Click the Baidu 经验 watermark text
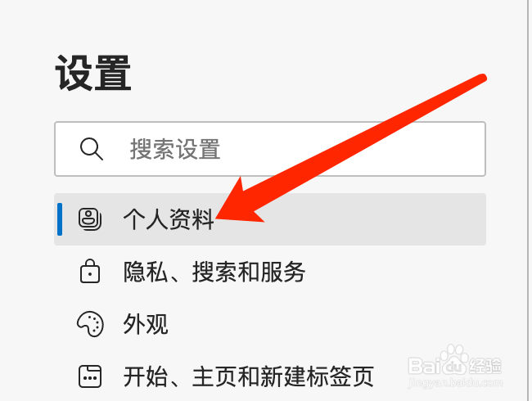Screen dimensions: 532x401 (485, 366)
